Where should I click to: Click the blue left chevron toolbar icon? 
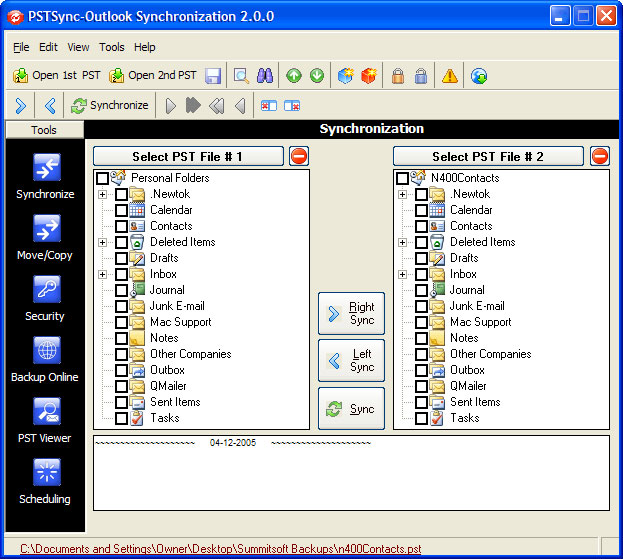tap(50, 106)
